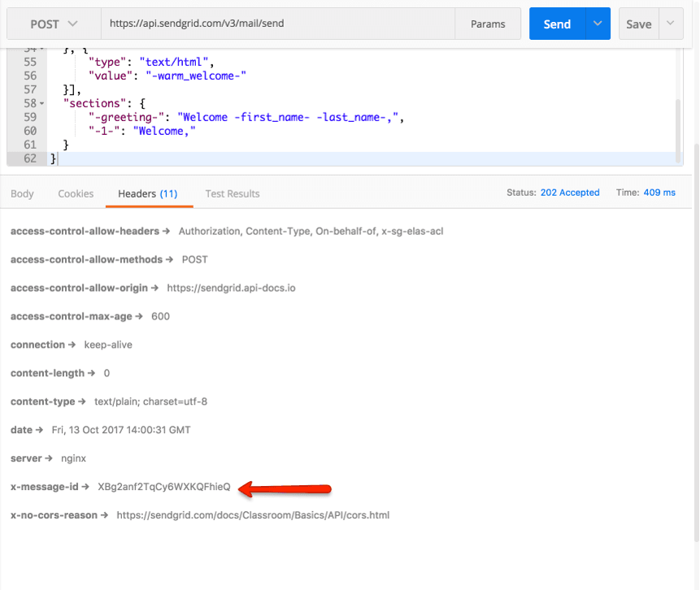700x590 pixels.
Task: Open the POST request method dropdown
Action: pyautogui.click(x=52, y=24)
